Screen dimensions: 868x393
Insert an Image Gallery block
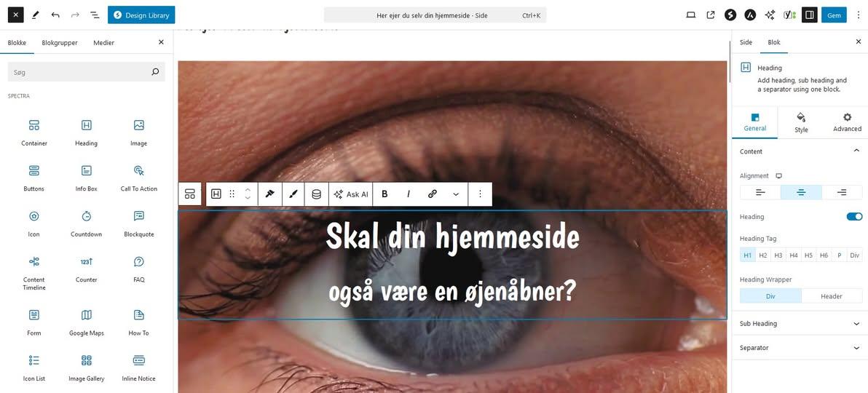(87, 368)
